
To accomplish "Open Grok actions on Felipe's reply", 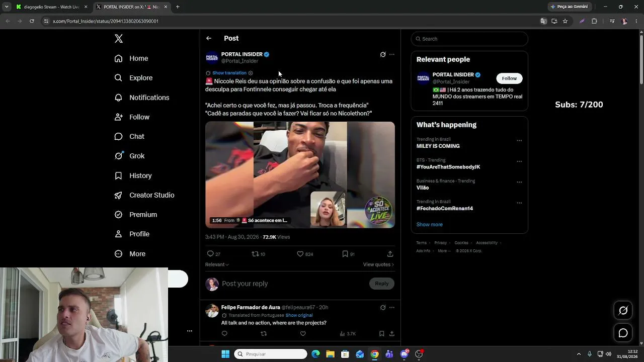I will coord(383,307).
